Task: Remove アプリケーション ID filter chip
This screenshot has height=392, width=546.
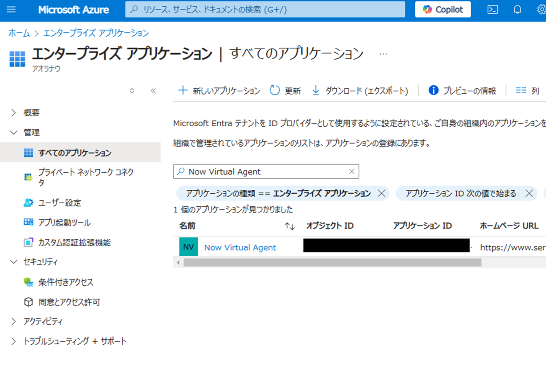Action: click(x=529, y=193)
